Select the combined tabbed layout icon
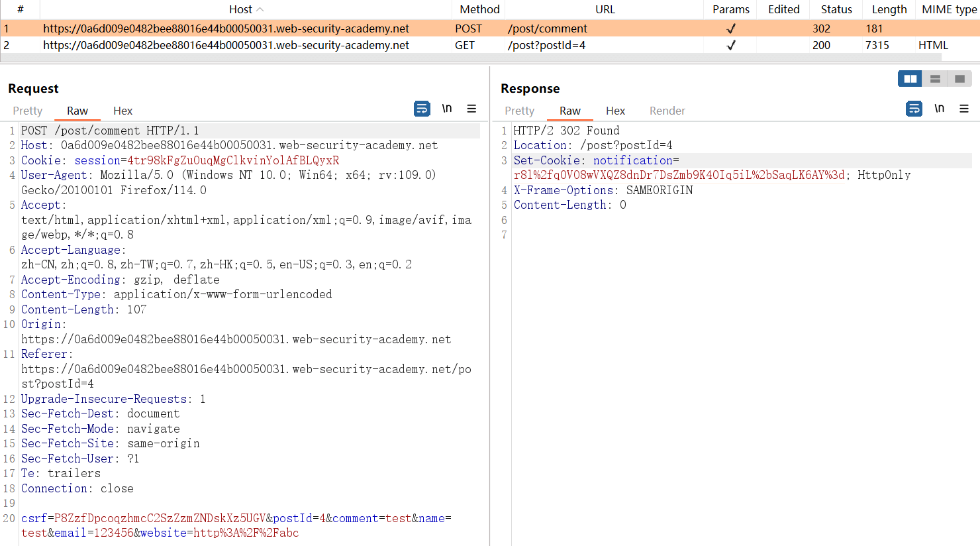 (x=959, y=79)
